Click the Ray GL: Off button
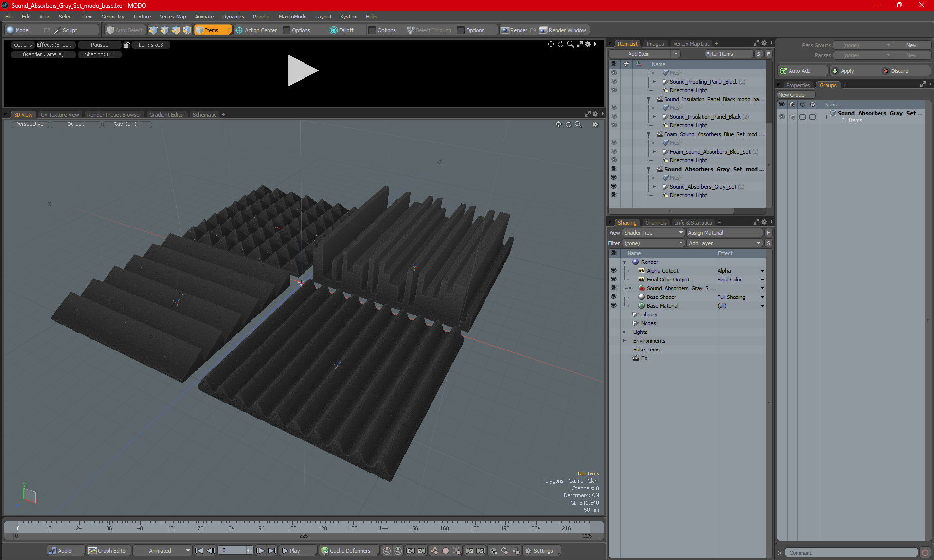 [127, 124]
